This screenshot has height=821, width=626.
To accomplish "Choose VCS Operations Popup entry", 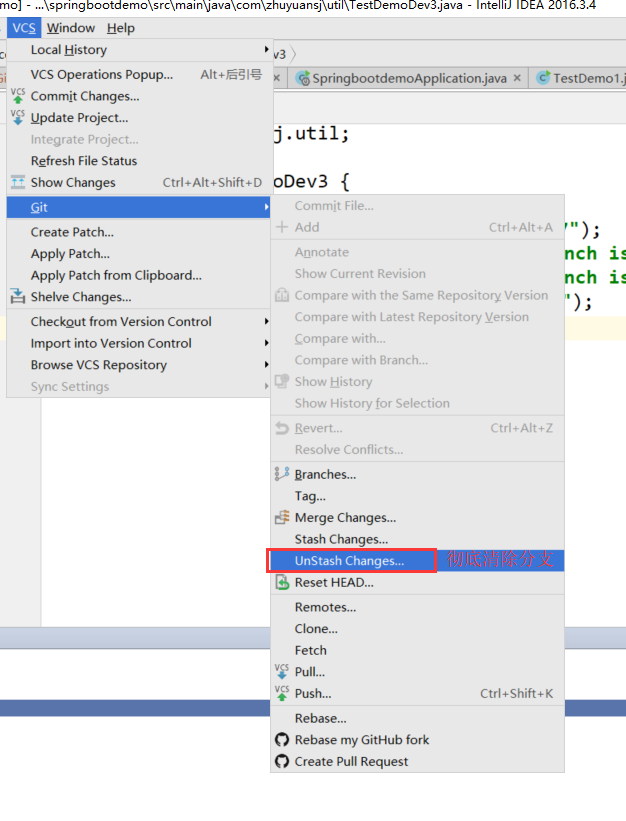I will coord(139,74).
